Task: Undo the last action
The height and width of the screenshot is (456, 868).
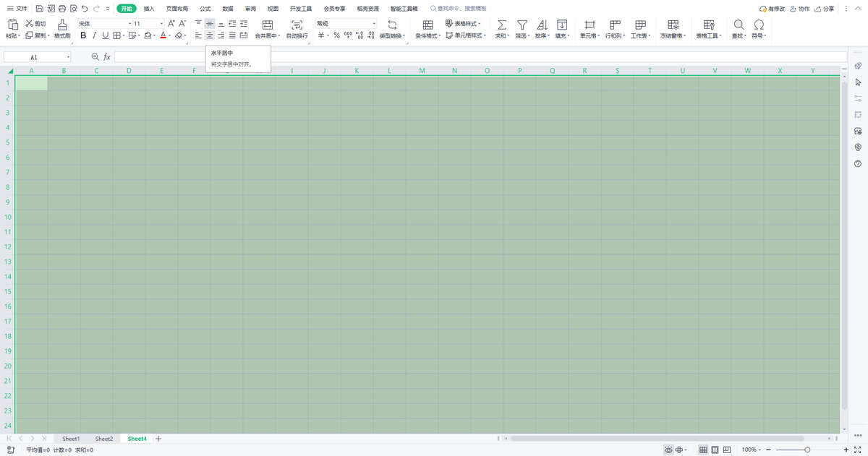Action: pyautogui.click(x=85, y=9)
